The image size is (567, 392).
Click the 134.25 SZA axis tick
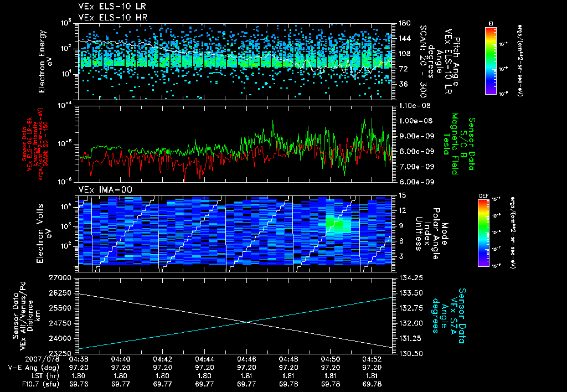411,278
